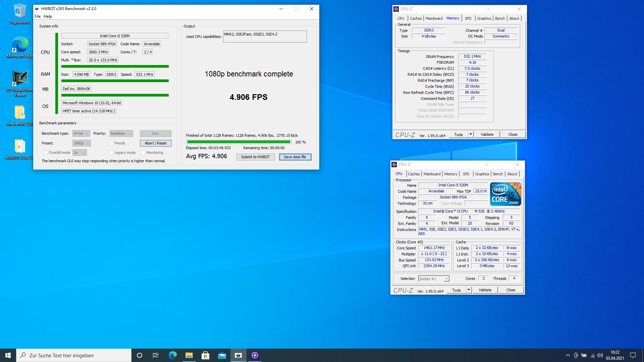Open the Help menu in HWBOT
The height and width of the screenshot is (362, 644).
48,16
